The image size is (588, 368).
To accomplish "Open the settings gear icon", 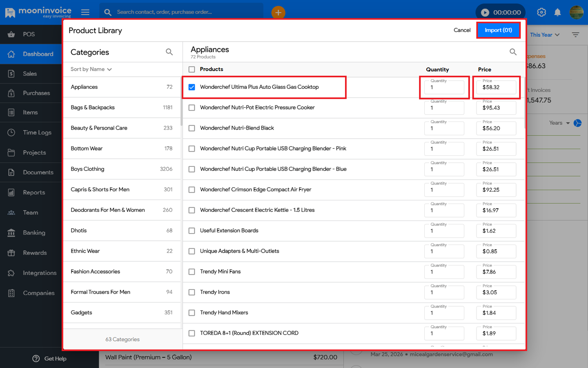I will pos(541,12).
